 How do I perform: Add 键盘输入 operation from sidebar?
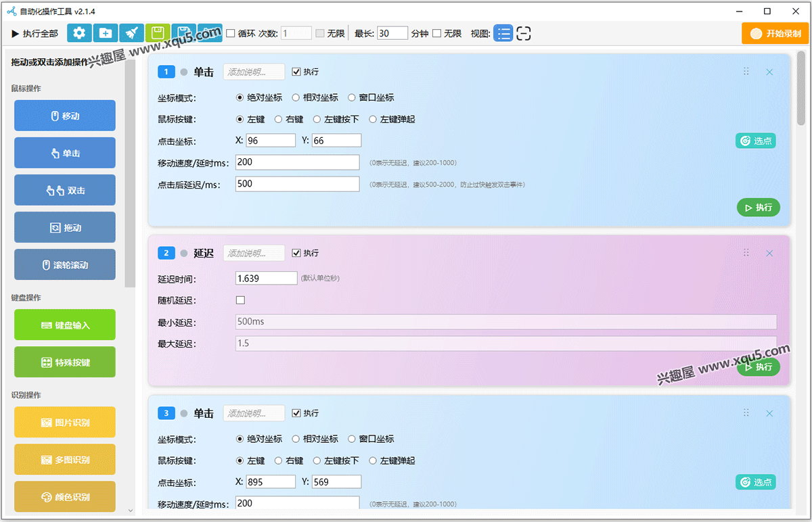(65, 325)
